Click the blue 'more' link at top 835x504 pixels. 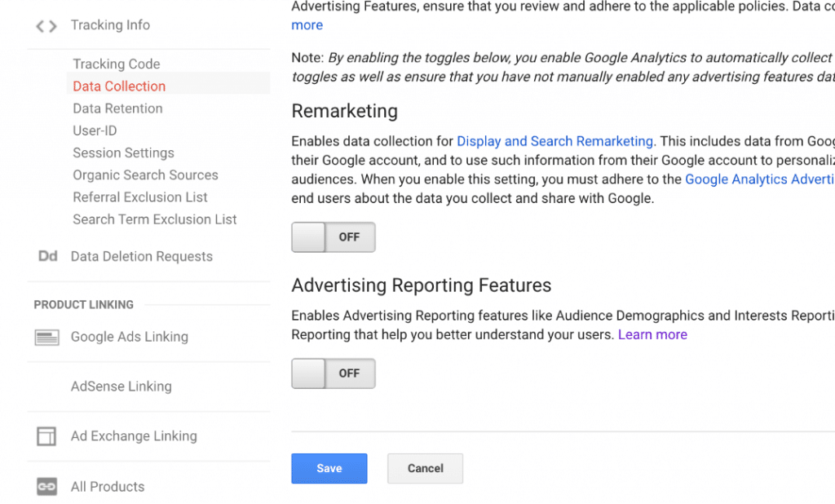(307, 25)
